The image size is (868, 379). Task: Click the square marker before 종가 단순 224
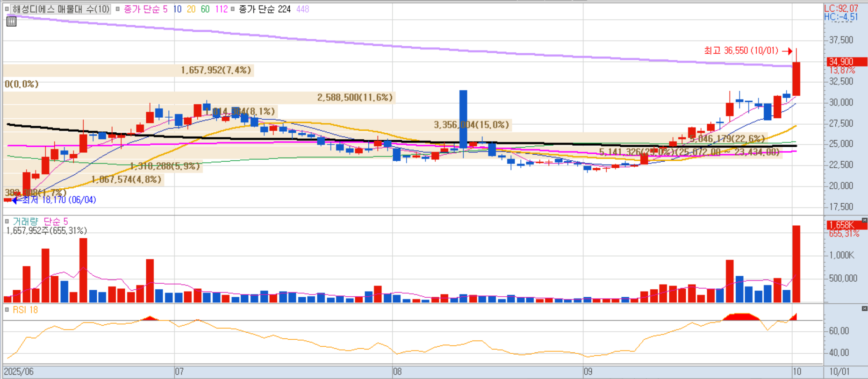pos(233,9)
